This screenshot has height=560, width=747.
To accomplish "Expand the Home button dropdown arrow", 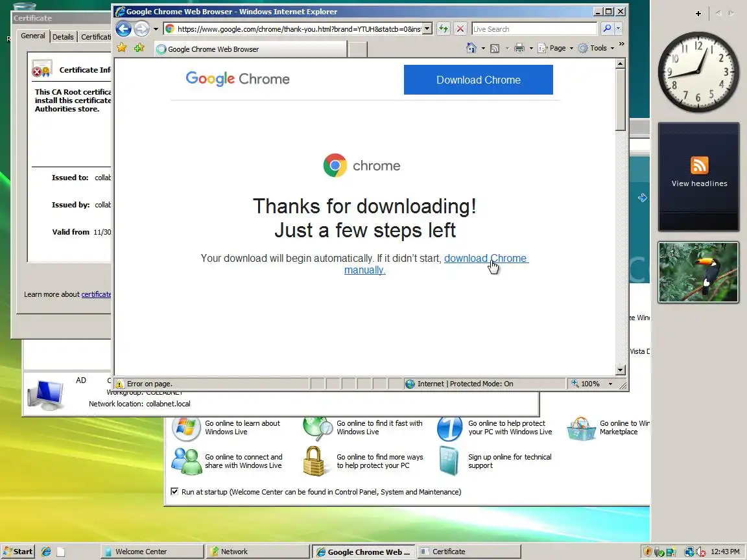I will pos(483,48).
